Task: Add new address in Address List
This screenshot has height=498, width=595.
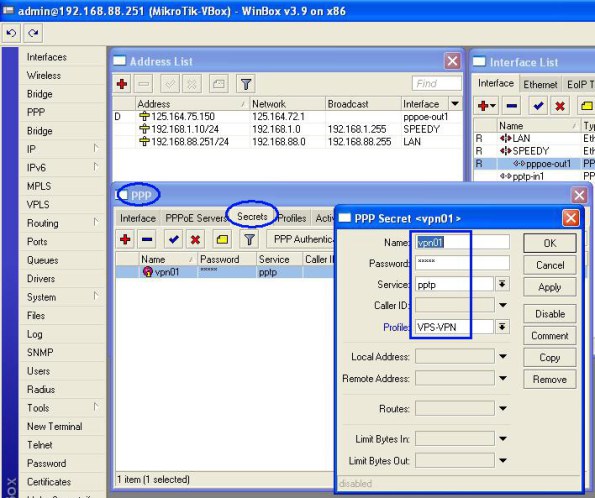Action: [x=122, y=84]
